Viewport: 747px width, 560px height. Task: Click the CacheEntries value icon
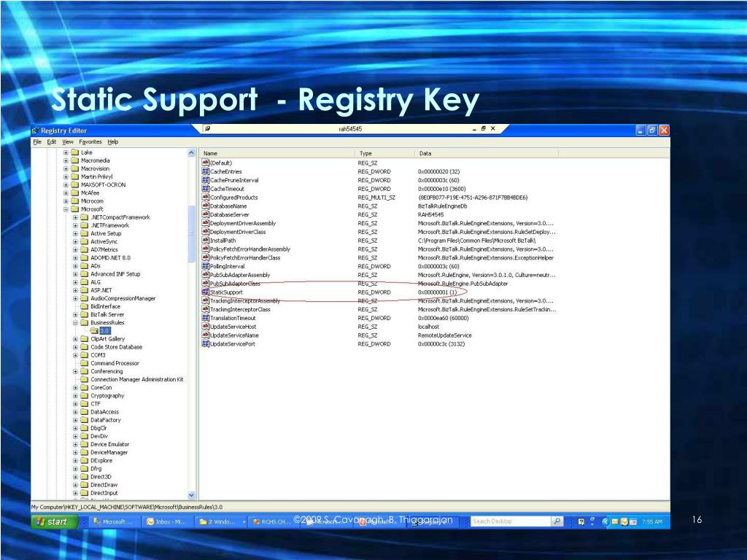click(x=205, y=171)
